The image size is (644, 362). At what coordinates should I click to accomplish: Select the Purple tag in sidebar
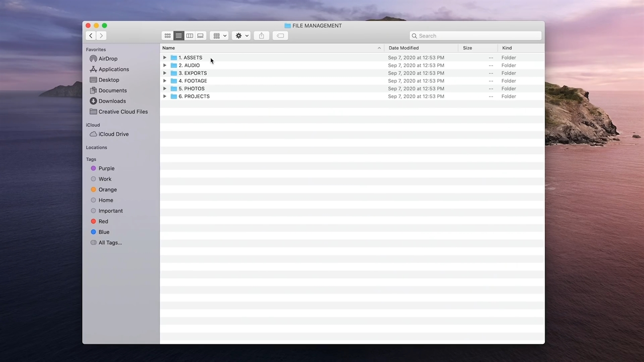(106, 168)
